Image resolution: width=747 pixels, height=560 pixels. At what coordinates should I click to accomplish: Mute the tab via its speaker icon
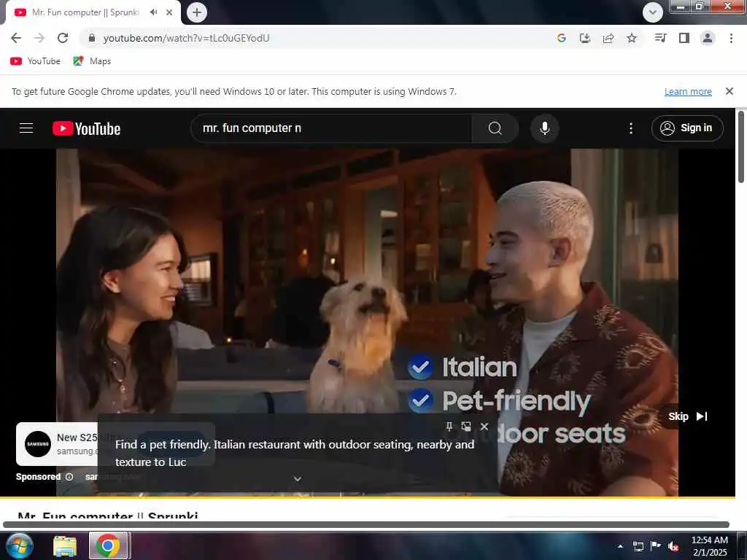coord(153,12)
